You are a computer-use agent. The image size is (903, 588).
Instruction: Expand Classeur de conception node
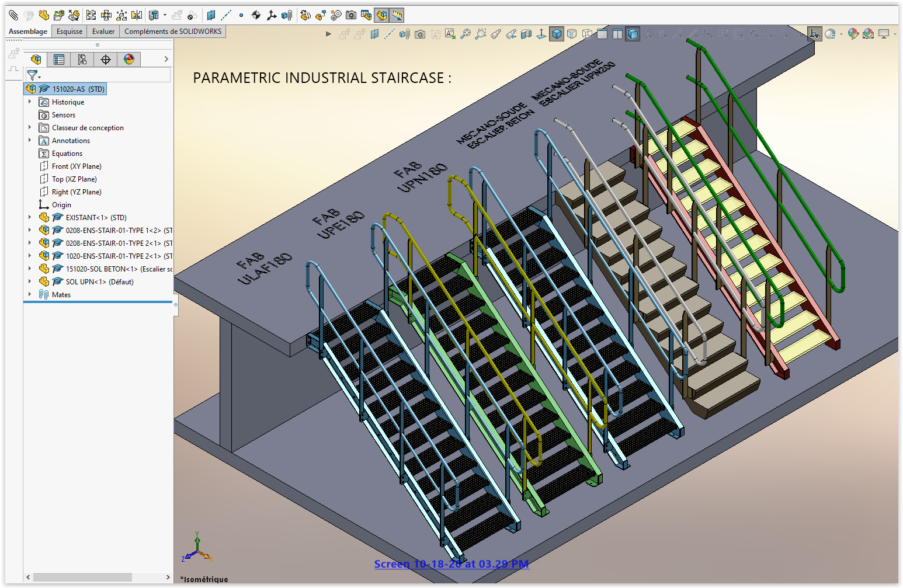point(30,127)
